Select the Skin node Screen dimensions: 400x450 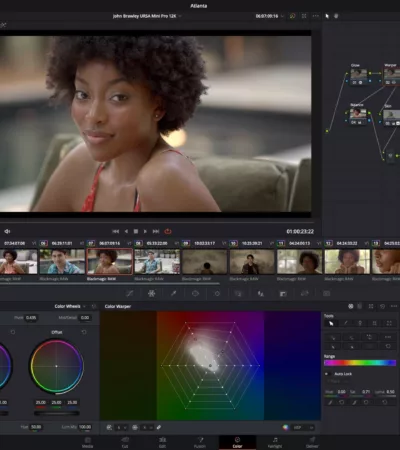(x=391, y=118)
